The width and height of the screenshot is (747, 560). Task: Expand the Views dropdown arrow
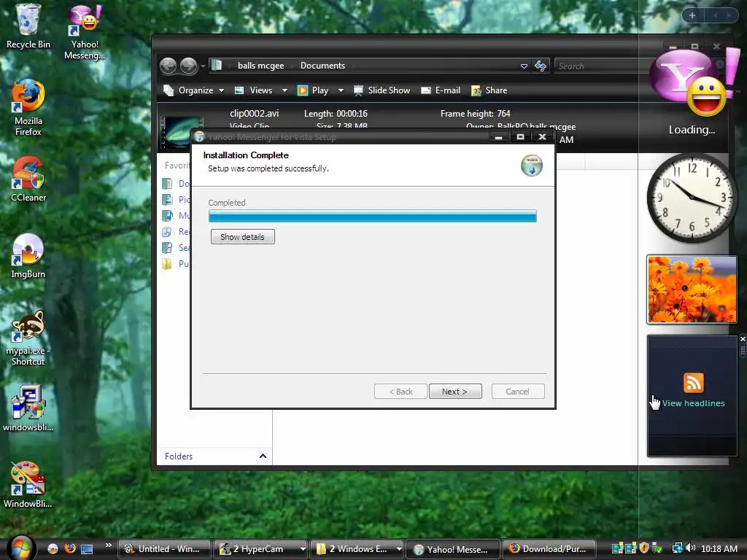(285, 90)
